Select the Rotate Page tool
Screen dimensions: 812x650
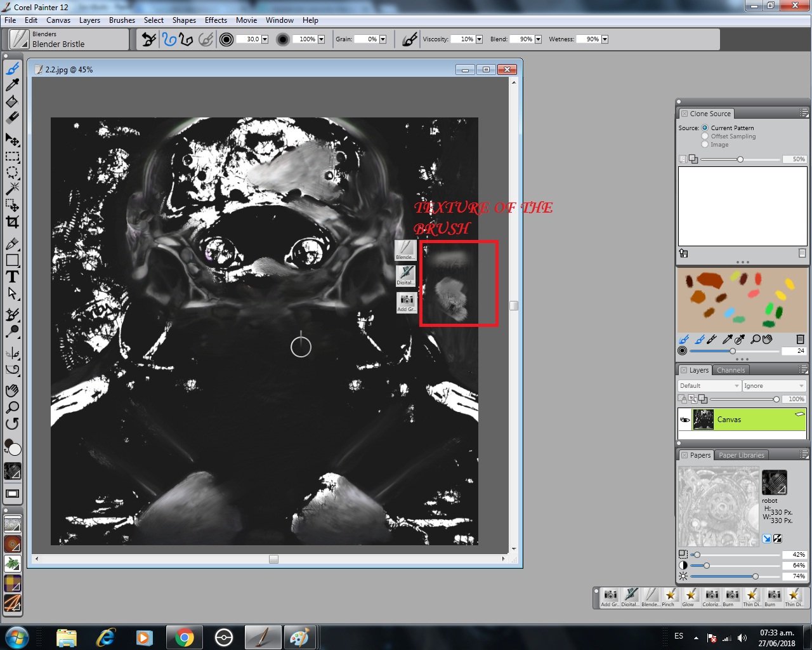[x=12, y=423]
